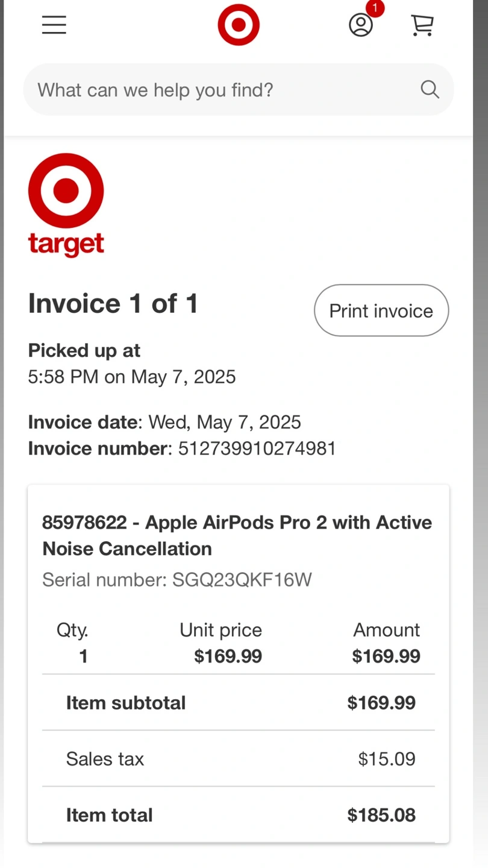Screen dimensions: 488x868
Task: Click the magnifying glass search icon
Action: pyautogui.click(x=430, y=89)
